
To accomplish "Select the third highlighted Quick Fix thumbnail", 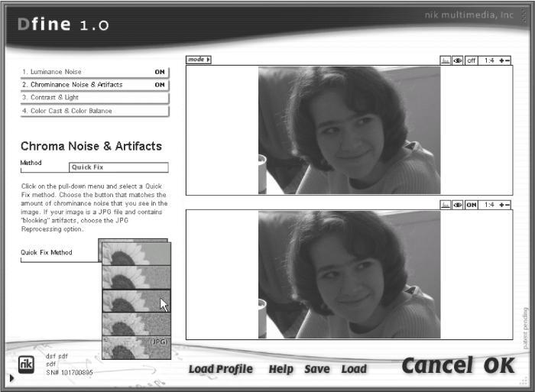I will pyautogui.click(x=136, y=301).
